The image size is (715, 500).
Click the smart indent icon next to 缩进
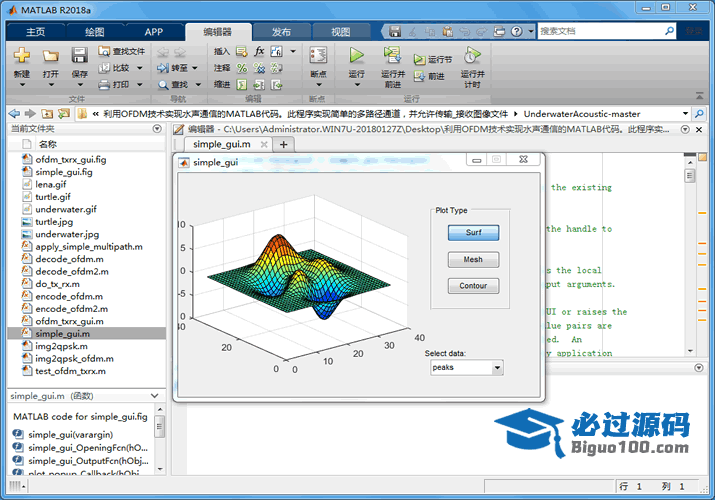[x=242, y=85]
